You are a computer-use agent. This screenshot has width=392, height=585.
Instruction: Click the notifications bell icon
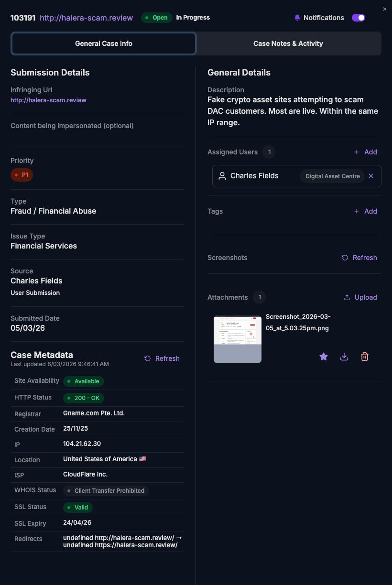coord(297,18)
